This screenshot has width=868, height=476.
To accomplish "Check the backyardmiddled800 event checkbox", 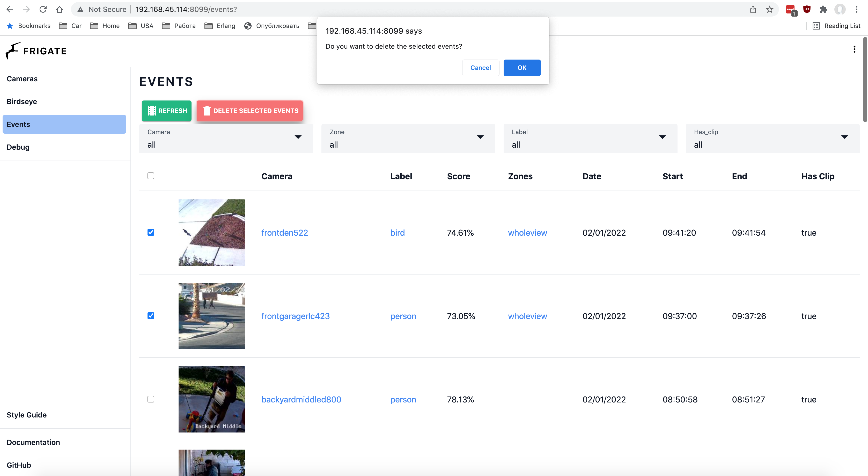I will click(151, 399).
